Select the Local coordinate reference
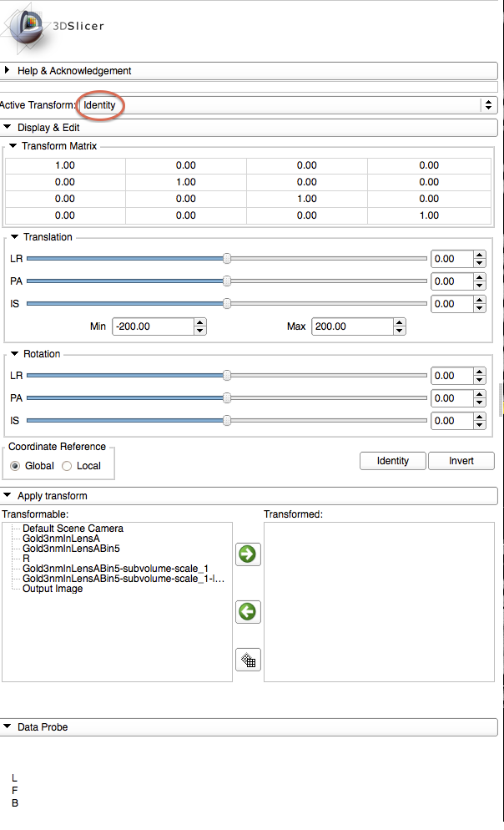This screenshot has height=830, width=504. (68, 466)
